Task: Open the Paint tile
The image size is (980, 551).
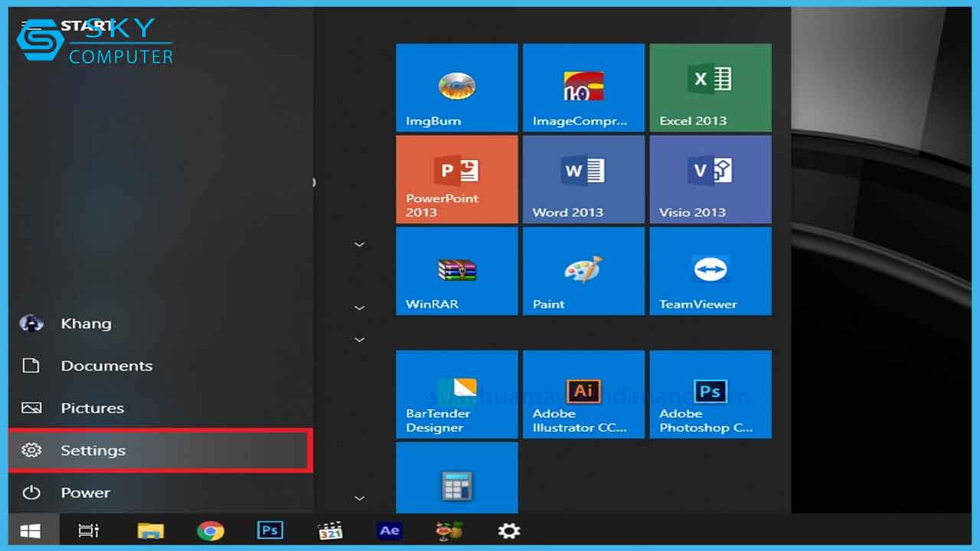Action: point(583,270)
